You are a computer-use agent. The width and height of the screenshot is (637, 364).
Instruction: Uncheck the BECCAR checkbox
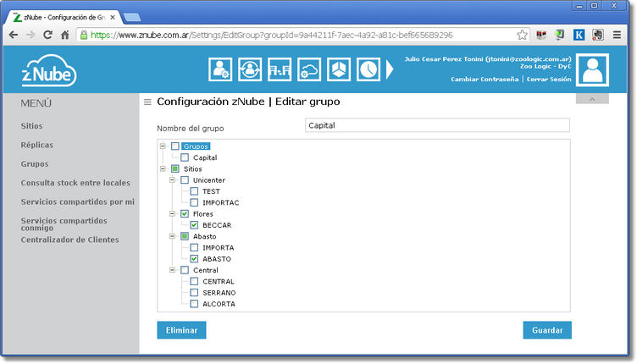tap(195, 225)
